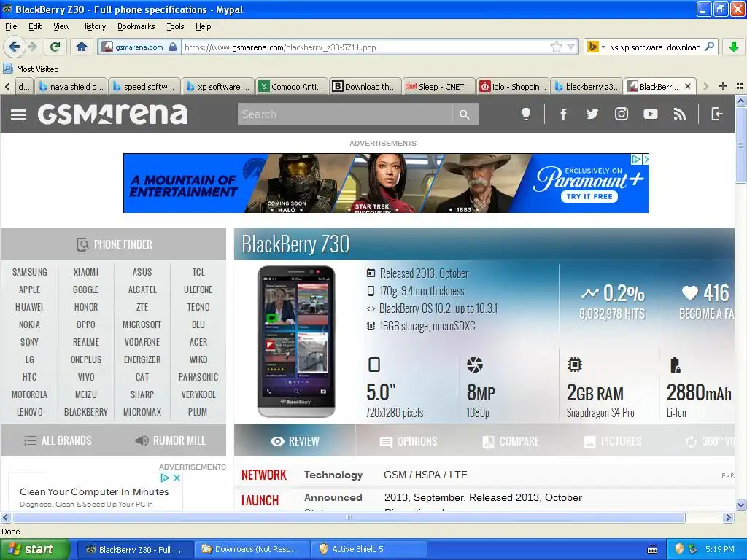Click the gsmarena.com site identity button
Screen dimensions: 747x560
coord(139,47)
